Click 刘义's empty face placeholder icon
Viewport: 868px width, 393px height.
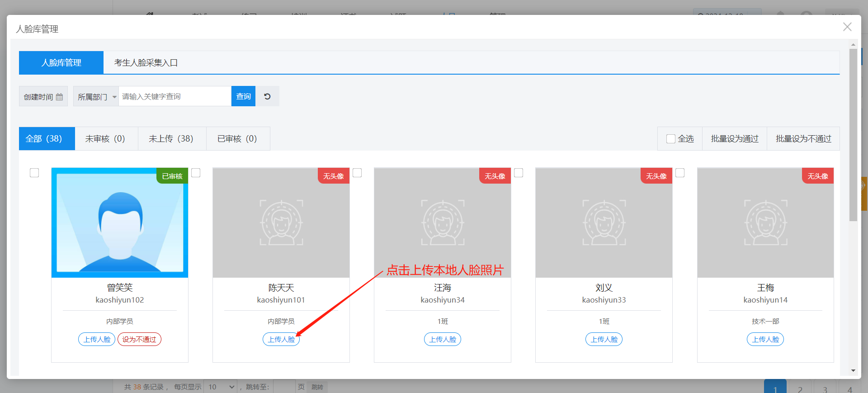604,223
